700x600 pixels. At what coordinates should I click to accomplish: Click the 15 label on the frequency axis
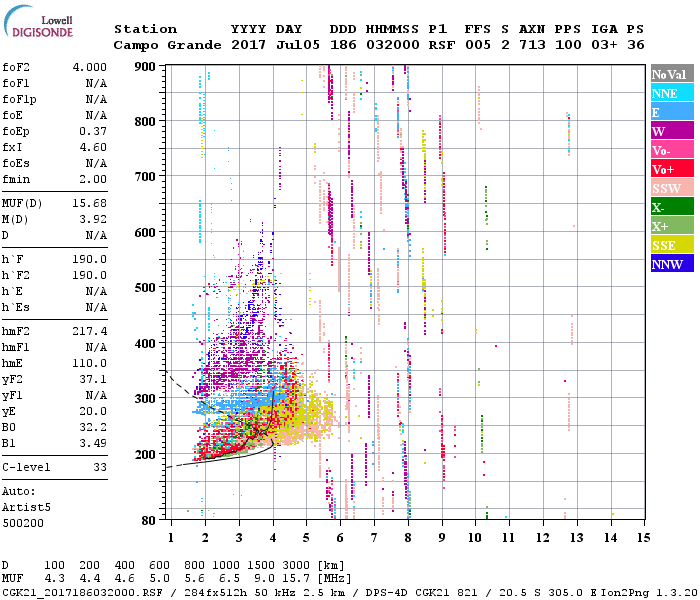(643, 537)
